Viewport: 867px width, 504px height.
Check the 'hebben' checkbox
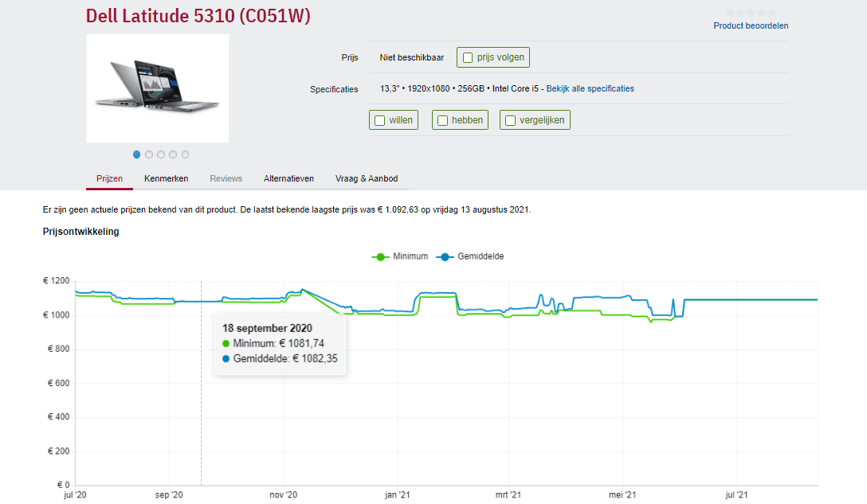pos(443,120)
